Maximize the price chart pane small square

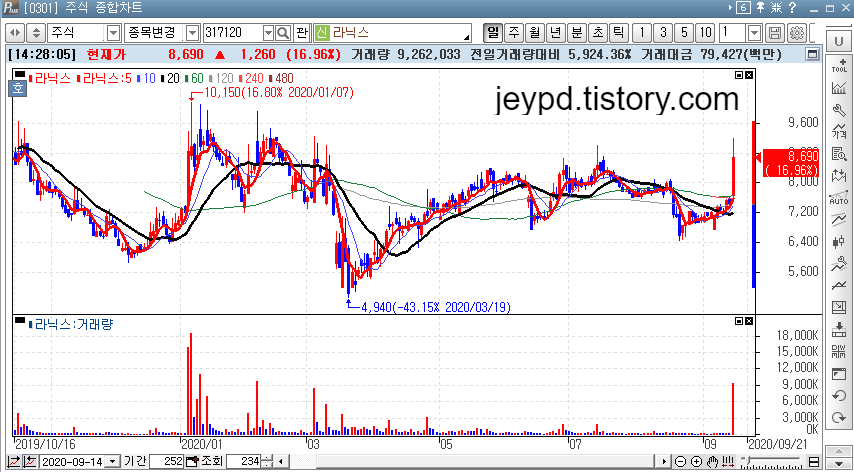(739, 75)
